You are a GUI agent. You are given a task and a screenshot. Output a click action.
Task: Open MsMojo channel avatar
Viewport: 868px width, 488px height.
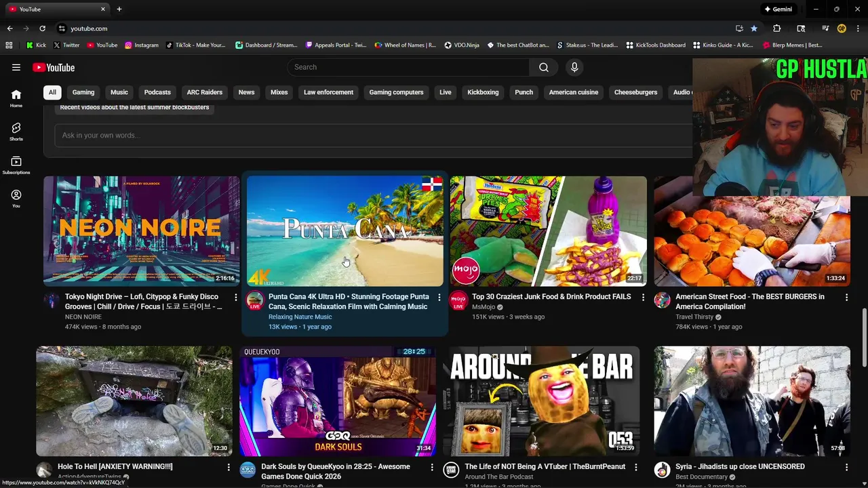coord(458,300)
